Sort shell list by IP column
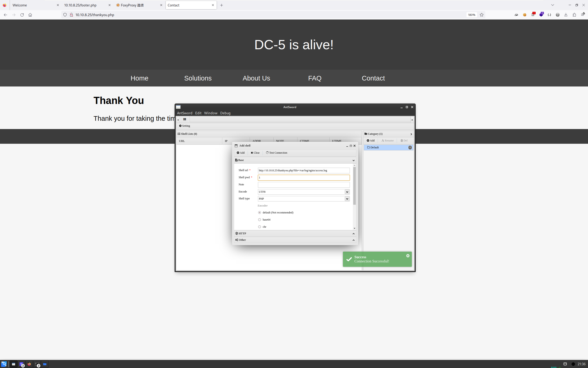Viewport: 588px width, 368px height. coord(236,141)
